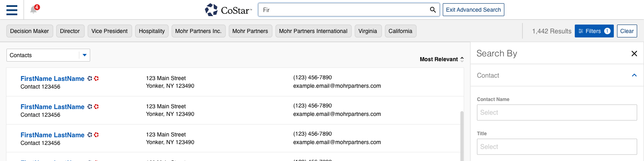The height and width of the screenshot is (161, 644).
Task: Toggle the Vice President filter chip
Action: click(109, 31)
